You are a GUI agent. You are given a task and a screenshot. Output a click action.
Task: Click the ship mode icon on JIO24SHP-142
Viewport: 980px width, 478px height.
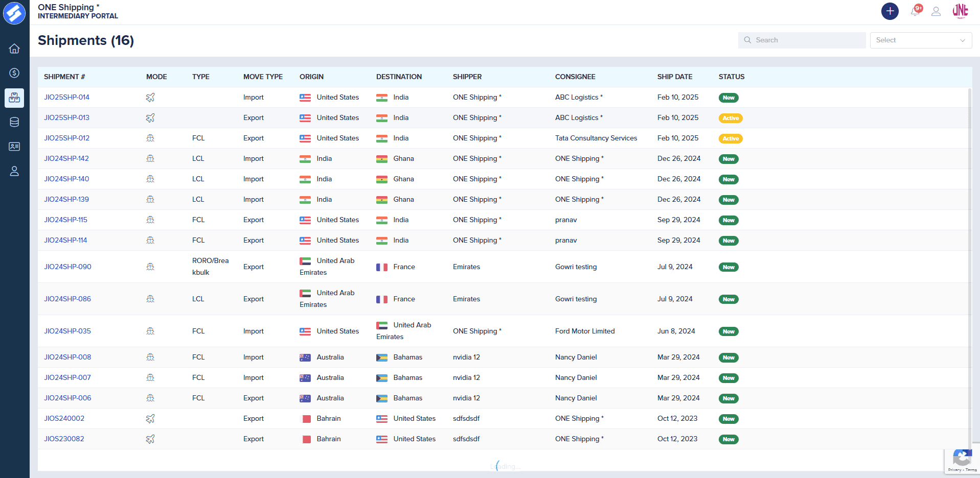tap(150, 158)
